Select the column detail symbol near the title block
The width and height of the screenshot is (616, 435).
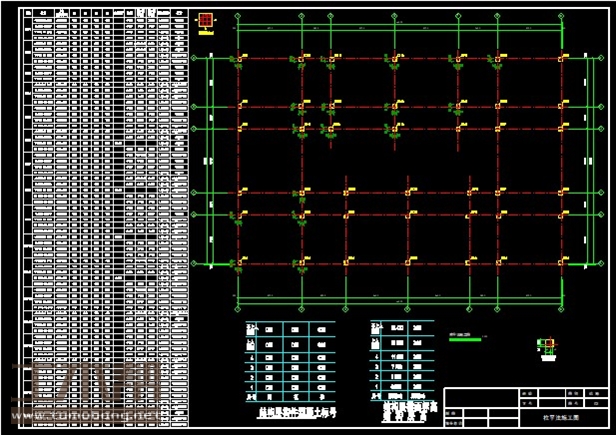point(546,346)
